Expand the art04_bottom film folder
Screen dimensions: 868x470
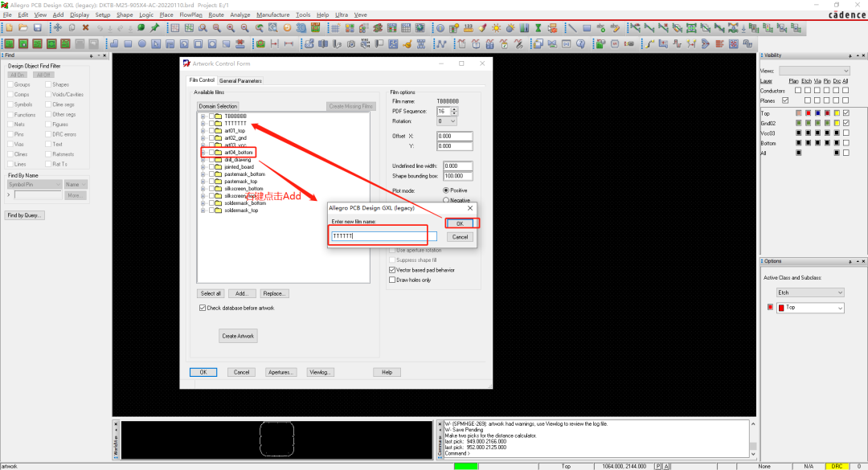pos(203,152)
